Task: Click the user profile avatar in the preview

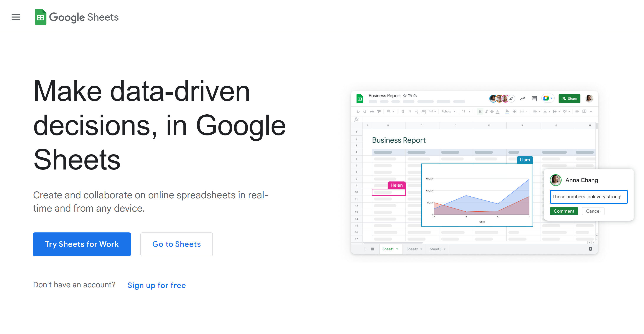Action: click(x=589, y=99)
